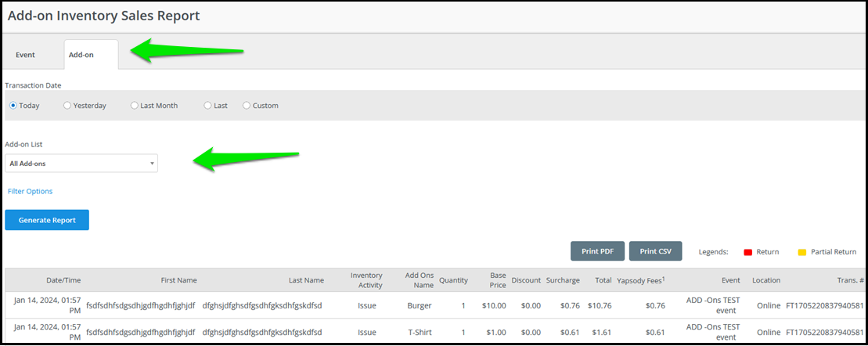The height and width of the screenshot is (346, 868).
Task: Click the event name in Burger row
Action: pyautogui.click(x=713, y=305)
